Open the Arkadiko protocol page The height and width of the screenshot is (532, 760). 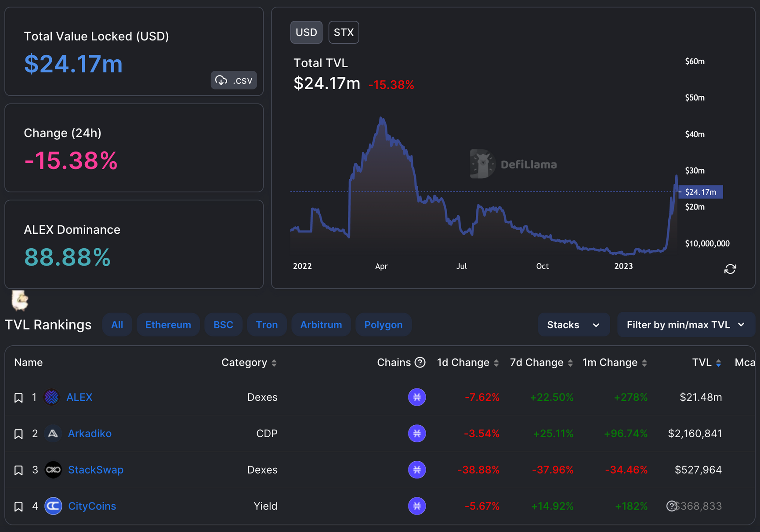pos(89,433)
